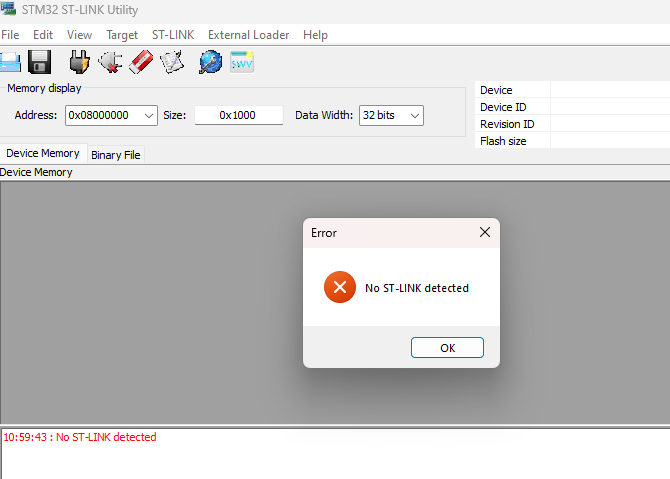Click the red error icon in dialog
Image resolution: width=670 pixels, height=479 pixels.
(340, 287)
